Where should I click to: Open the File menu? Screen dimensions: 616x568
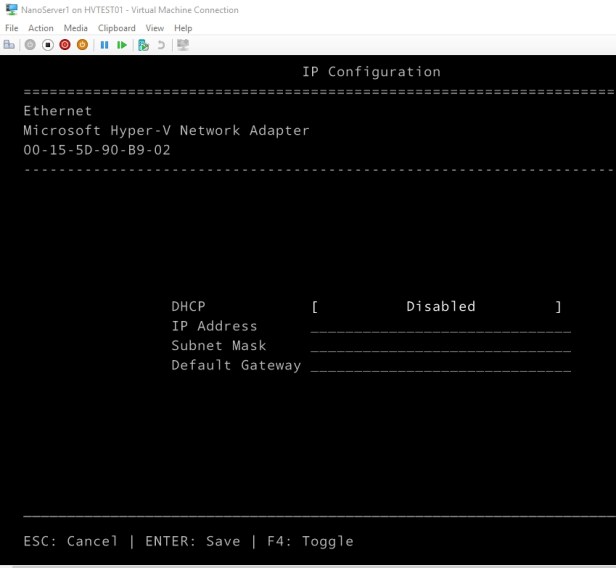pos(12,28)
